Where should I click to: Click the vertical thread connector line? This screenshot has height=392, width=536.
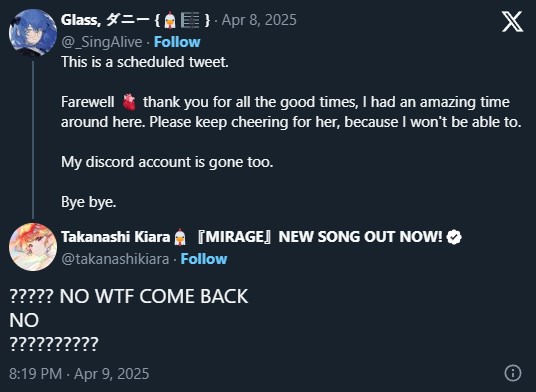coord(33,140)
